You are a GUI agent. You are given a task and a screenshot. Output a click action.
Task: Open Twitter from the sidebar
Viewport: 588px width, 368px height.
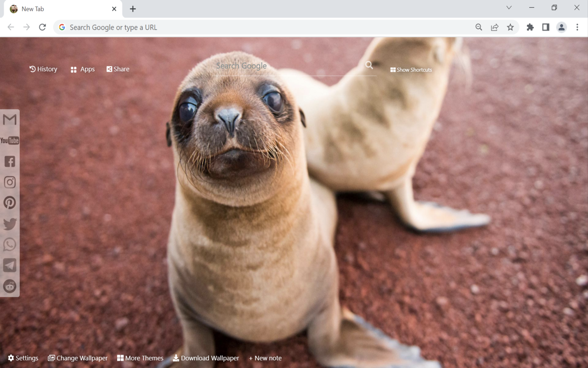click(x=10, y=224)
